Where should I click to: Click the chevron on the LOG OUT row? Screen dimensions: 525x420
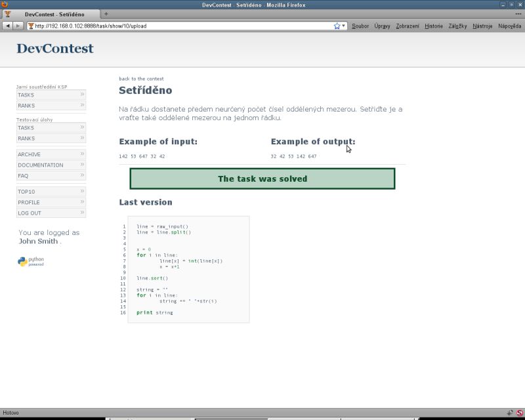82,213
